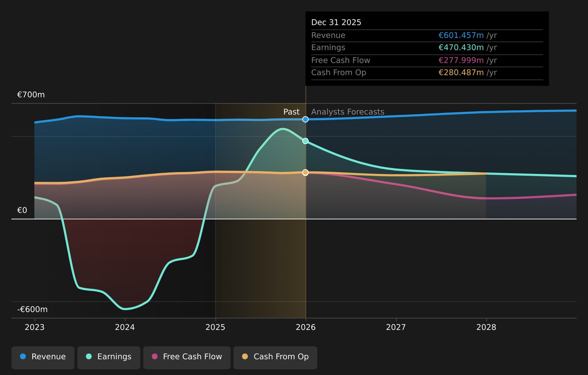Screen dimensions: 588x375
Task: Click the Earnings row label in tooltip
Action: click(328, 48)
